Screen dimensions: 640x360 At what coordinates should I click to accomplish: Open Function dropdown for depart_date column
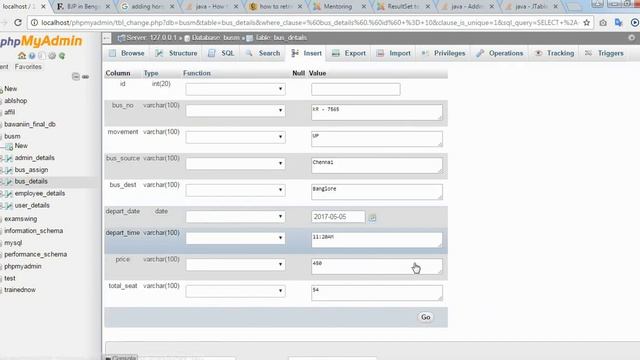coord(236,217)
